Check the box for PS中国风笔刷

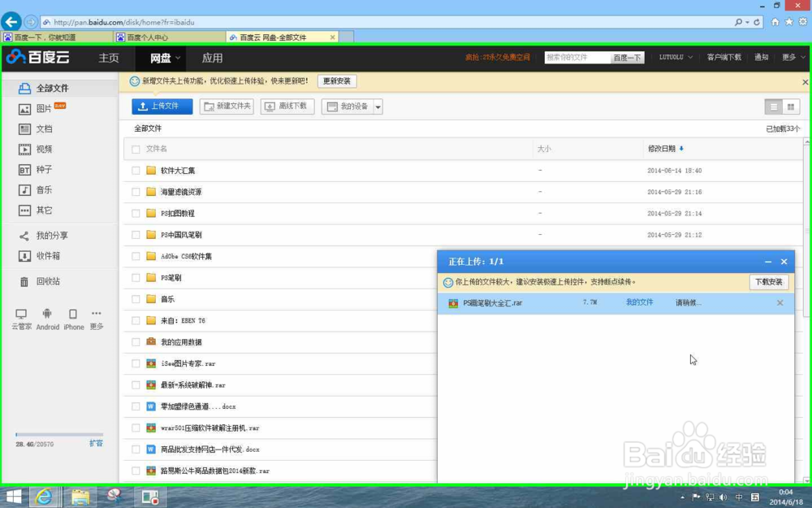136,235
